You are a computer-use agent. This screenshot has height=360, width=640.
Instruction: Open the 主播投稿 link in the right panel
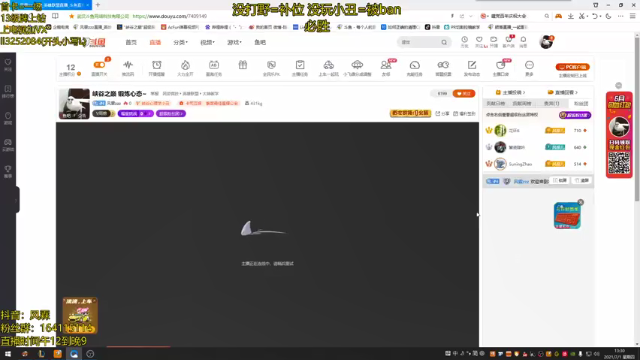pyautogui.click(x=510, y=93)
